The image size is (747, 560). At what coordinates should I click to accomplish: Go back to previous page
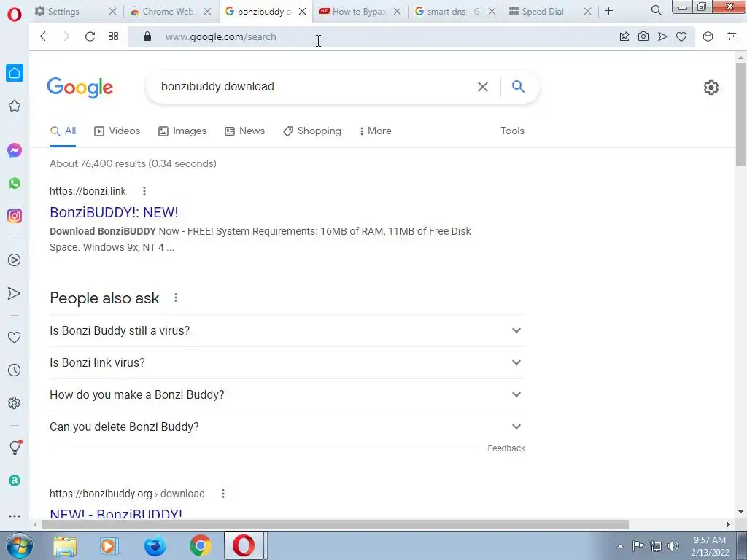(x=43, y=36)
